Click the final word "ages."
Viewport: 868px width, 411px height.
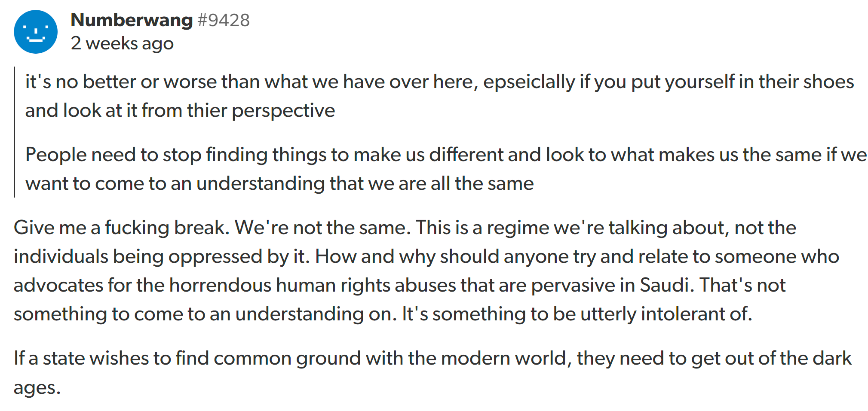(37, 387)
